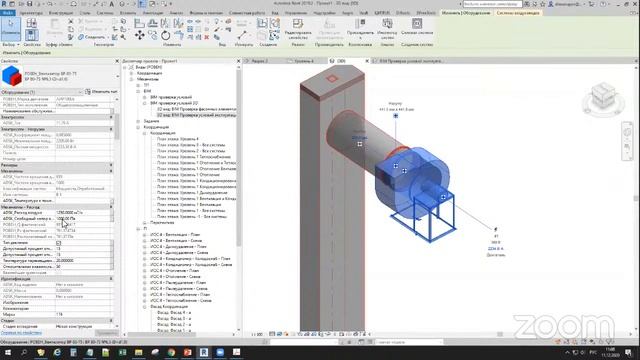Click the user account sign-in icon
640x360 pixels.
point(551,4)
